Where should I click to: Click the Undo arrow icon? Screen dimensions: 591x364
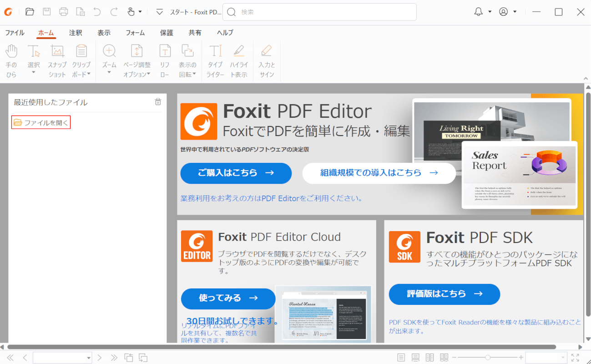(x=97, y=12)
